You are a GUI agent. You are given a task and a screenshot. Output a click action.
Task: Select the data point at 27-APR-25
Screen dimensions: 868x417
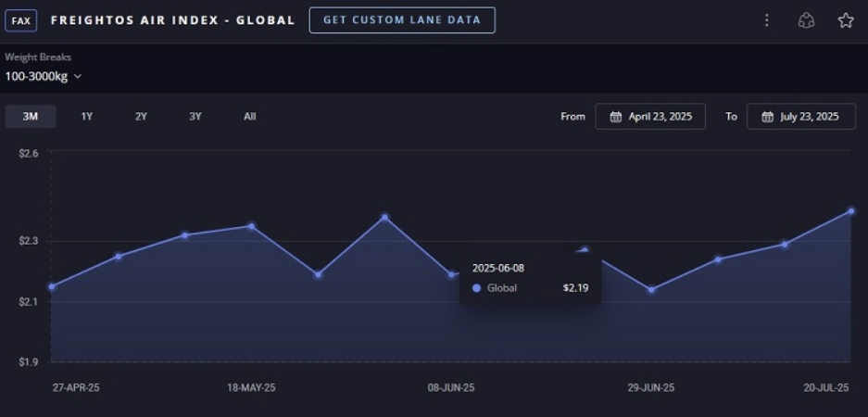tap(52, 286)
